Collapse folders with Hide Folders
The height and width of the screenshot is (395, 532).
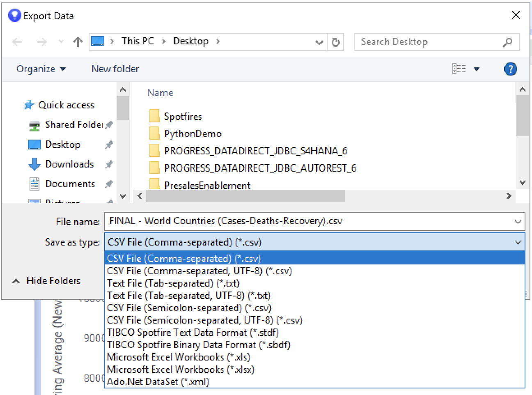[x=47, y=281]
